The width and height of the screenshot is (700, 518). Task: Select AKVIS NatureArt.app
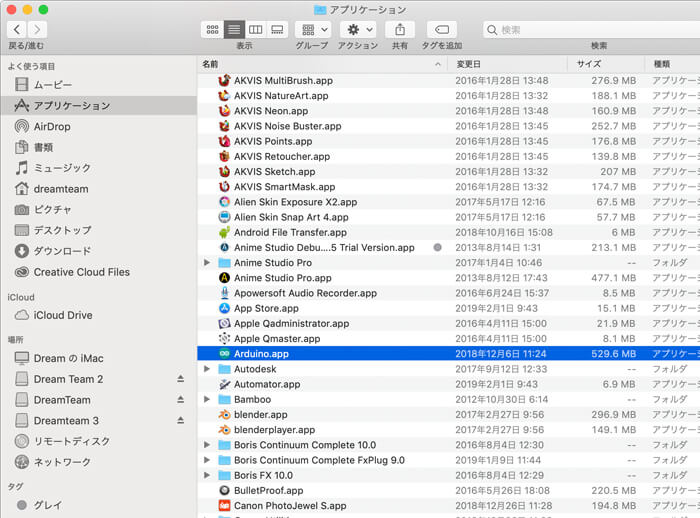coord(449,96)
